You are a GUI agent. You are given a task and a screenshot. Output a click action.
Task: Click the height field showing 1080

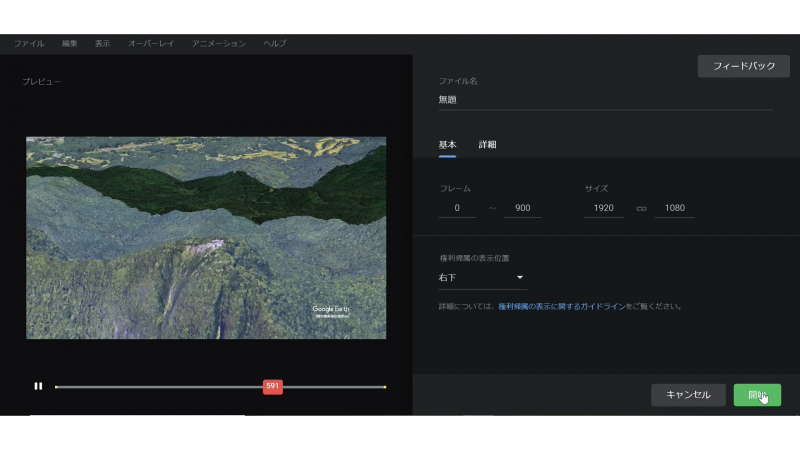674,208
